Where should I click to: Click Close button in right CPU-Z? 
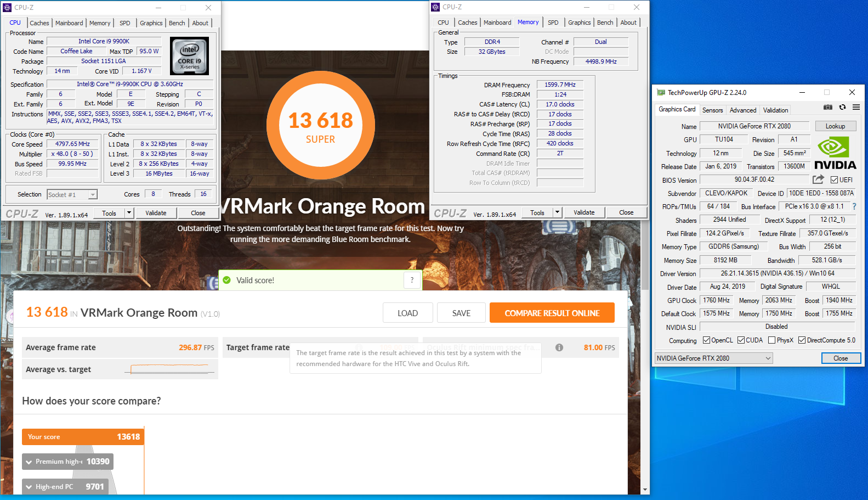point(626,212)
